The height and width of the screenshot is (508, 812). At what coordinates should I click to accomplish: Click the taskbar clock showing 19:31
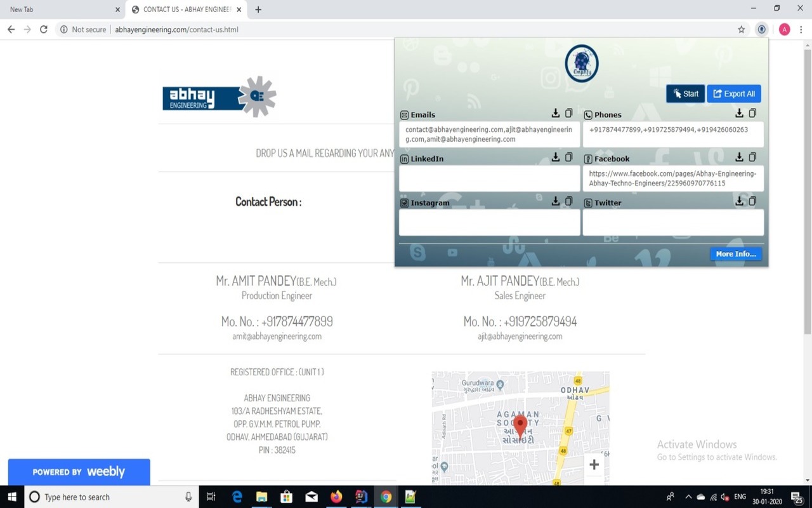coord(768,496)
